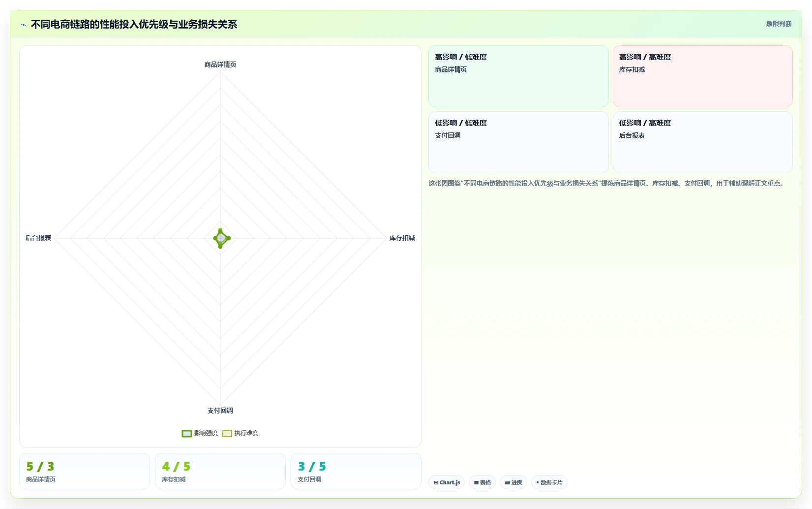Click 后台报表 text in the low-impact card
This screenshot has width=812, height=509.
click(x=632, y=135)
